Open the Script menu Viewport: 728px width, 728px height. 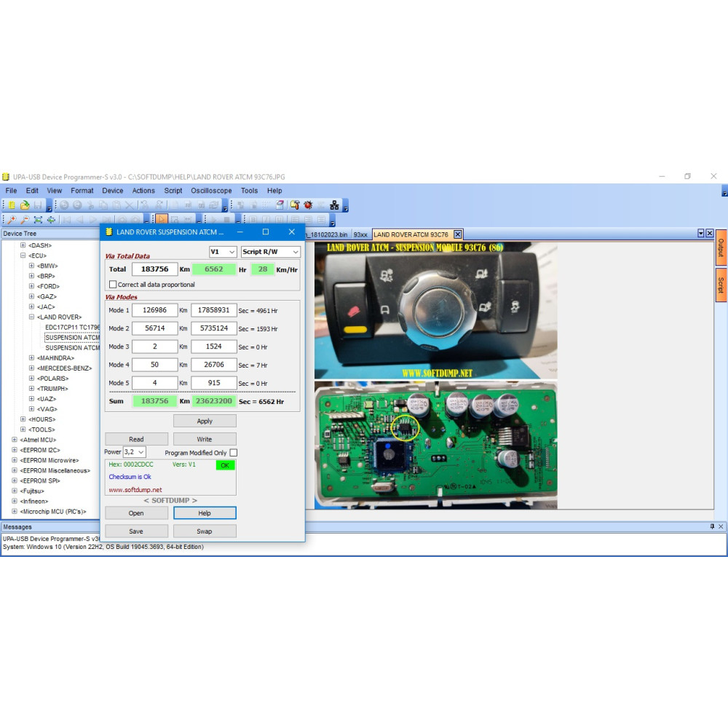pos(173,191)
